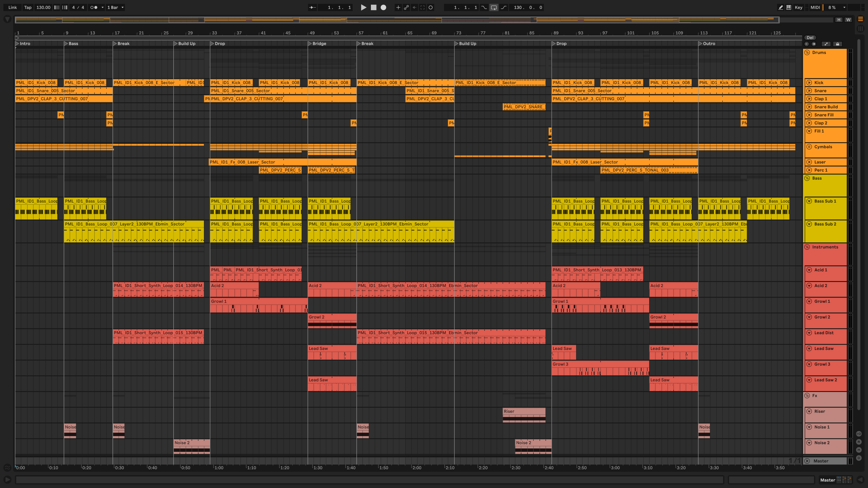The image size is (868, 488).
Task: Select the Riser clip
Action: point(524,415)
